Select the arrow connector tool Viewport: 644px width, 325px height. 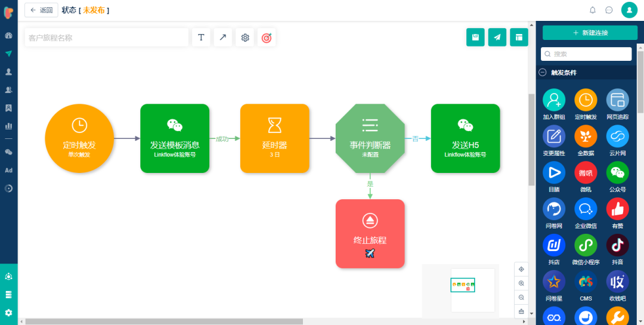[223, 38]
